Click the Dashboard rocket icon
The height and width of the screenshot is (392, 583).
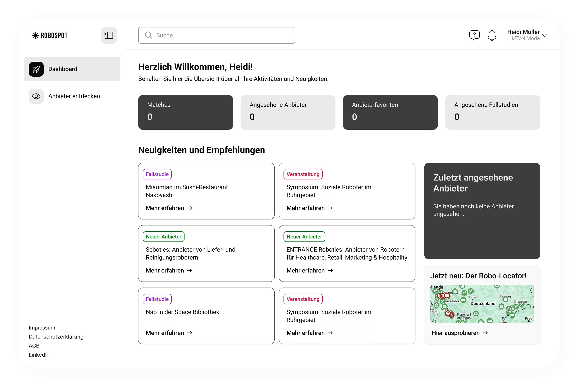pos(36,69)
